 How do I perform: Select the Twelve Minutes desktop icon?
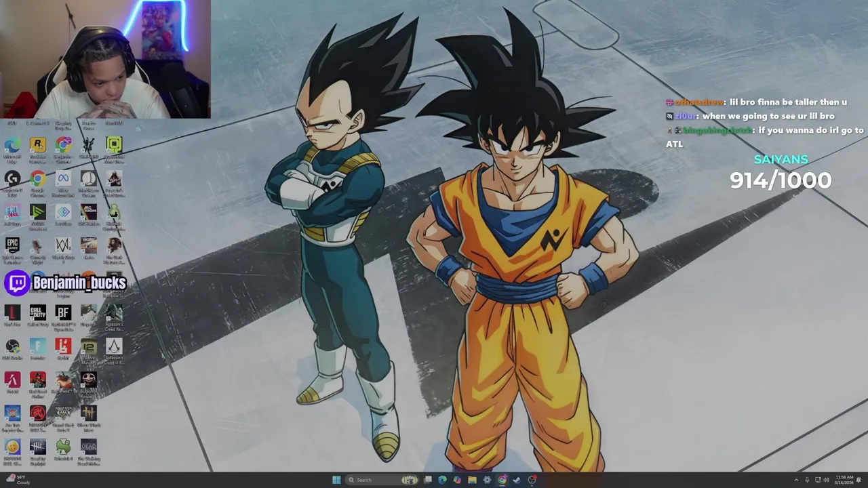coord(89,350)
